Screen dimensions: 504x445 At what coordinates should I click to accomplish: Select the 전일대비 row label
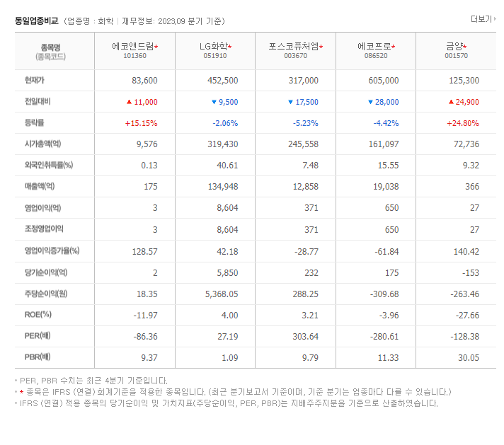click(38, 102)
